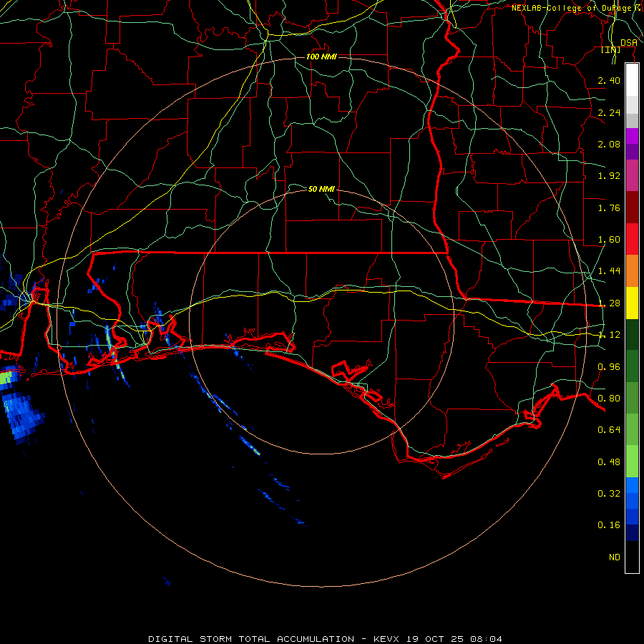This screenshot has height=644, width=644.
Task: Click the 1.60 legend value
Action: pos(609,240)
